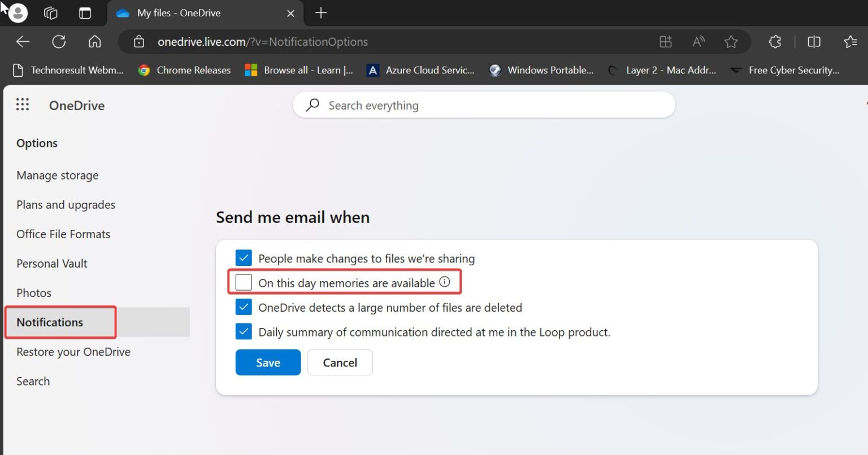Open the tab workspaces icon
Viewport: 868px width, 455px height.
coord(50,12)
